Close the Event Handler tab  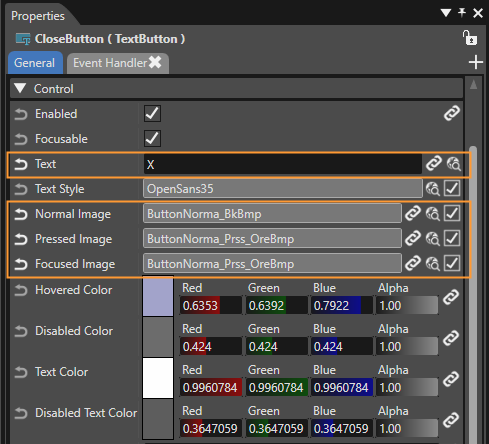click(x=155, y=62)
